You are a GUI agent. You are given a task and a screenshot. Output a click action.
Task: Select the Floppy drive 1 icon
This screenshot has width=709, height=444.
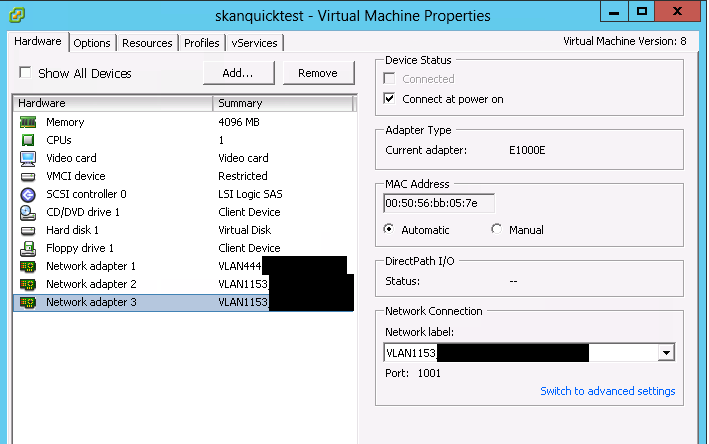point(28,248)
